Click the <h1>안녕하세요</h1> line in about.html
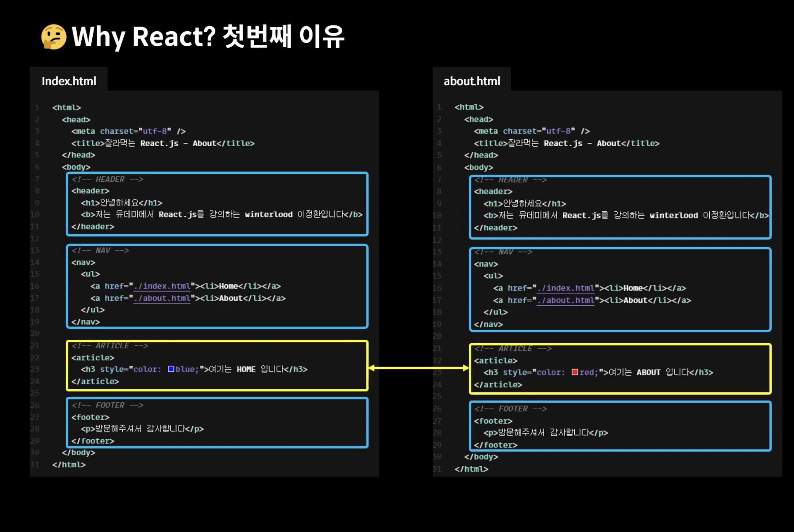794x532 pixels. pos(525,203)
